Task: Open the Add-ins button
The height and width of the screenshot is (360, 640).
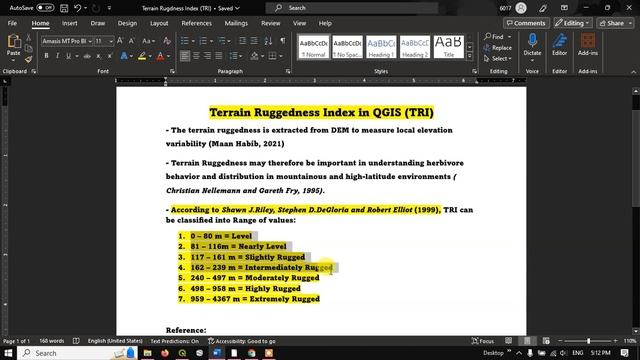Action: coord(588,45)
